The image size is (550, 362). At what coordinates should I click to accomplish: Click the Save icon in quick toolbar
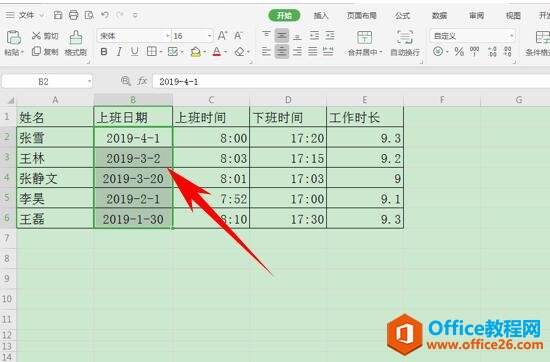(x=58, y=15)
